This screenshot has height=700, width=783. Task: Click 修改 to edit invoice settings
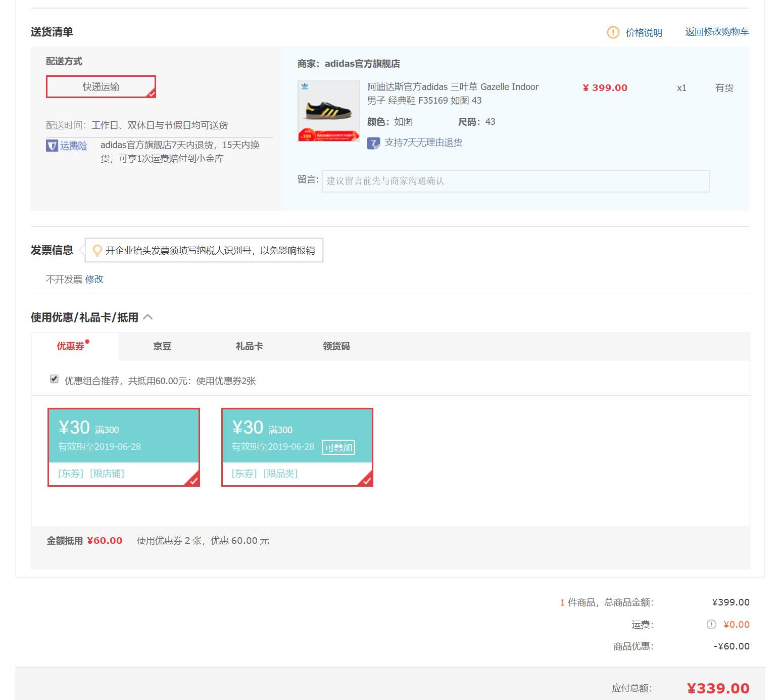coord(94,279)
